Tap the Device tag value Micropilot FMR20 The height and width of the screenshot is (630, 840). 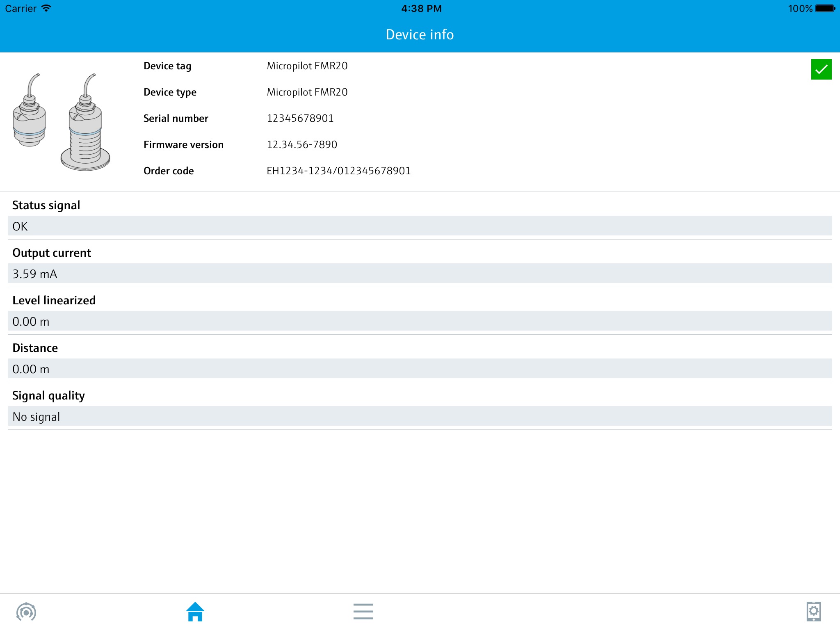[x=307, y=66]
